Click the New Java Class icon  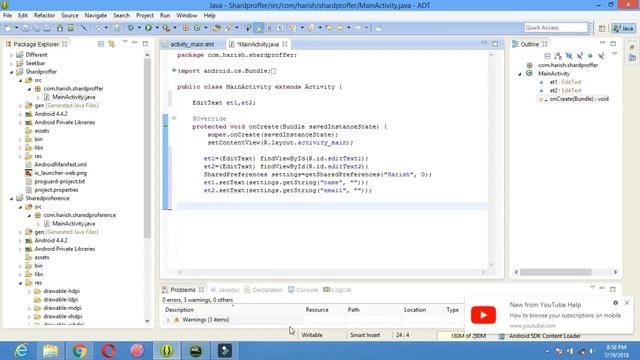pos(197,28)
